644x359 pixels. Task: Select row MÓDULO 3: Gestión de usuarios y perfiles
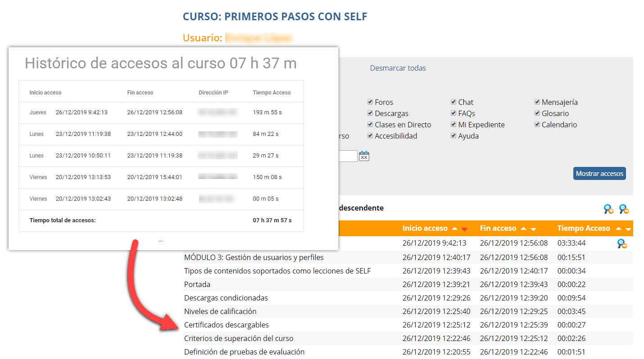(x=408, y=258)
